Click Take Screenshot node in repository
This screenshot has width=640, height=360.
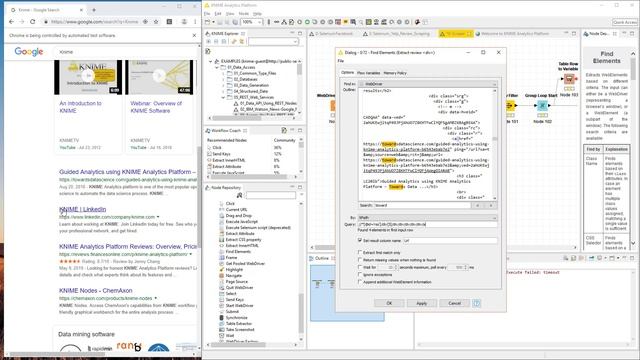coord(240,329)
